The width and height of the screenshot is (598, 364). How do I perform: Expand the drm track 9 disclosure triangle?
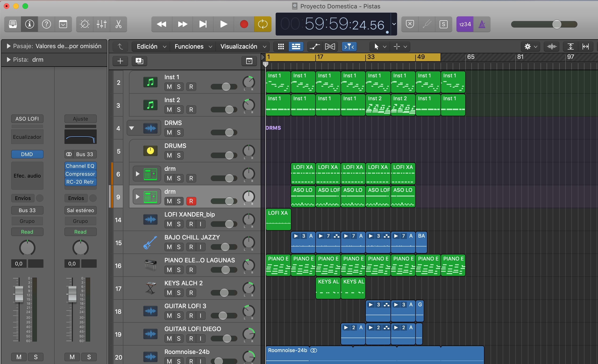(x=138, y=196)
